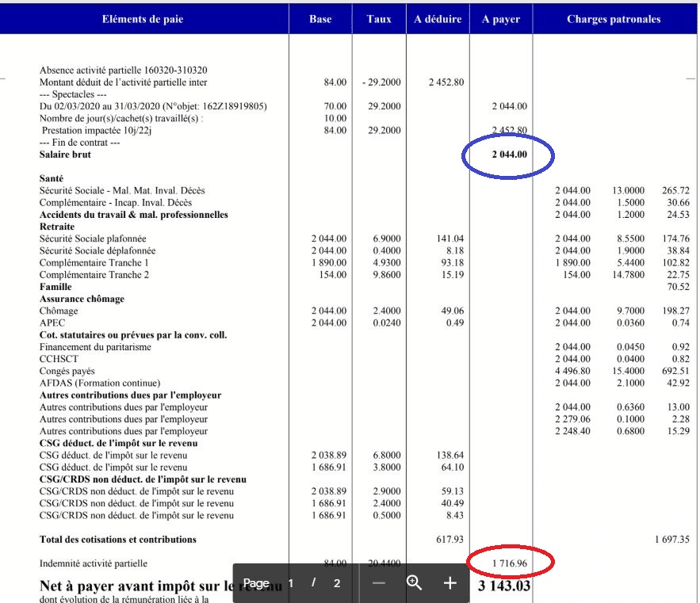Screen dimensions: 700x603
Task: Click the zoom in plus icon
Action: click(x=449, y=583)
